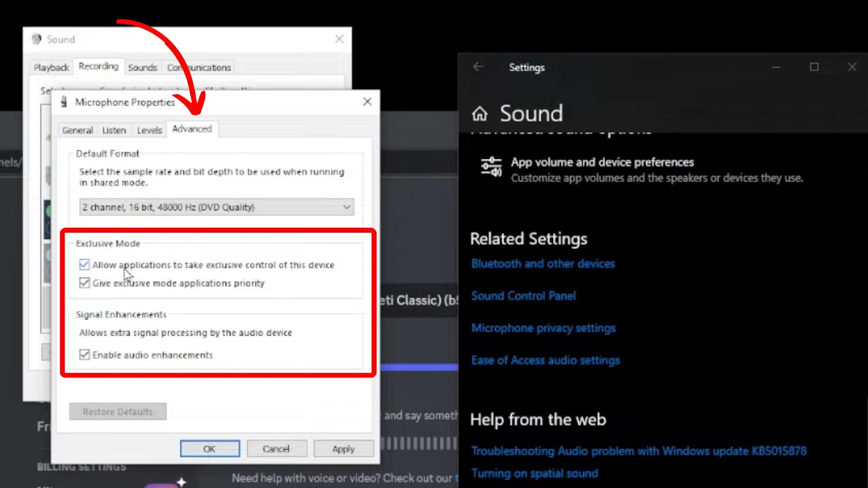This screenshot has width=868, height=488.
Task: Open the Listen tab
Action: pos(114,130)
